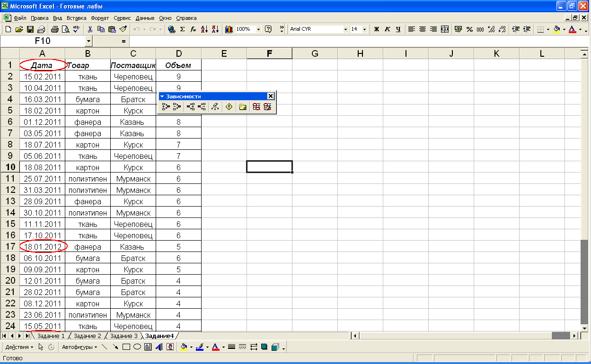This screenshot has height=364, width=591.
Task: Paste from clipboard with Paste icon
Action: coord(112,29)
